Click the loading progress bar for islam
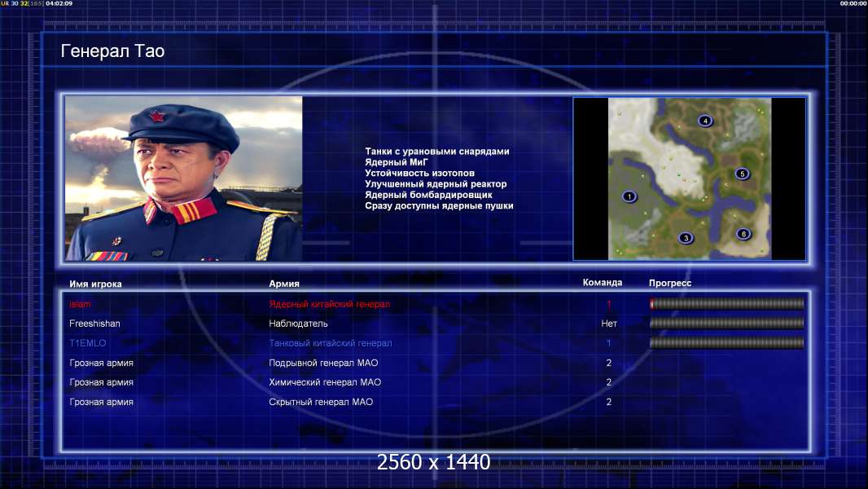 pyautogui.click(x=727, y=303)
